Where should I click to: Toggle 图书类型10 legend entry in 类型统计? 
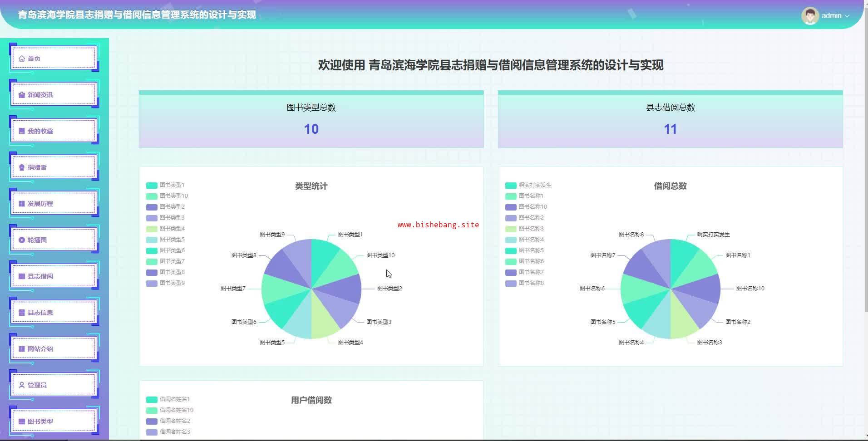167,196
